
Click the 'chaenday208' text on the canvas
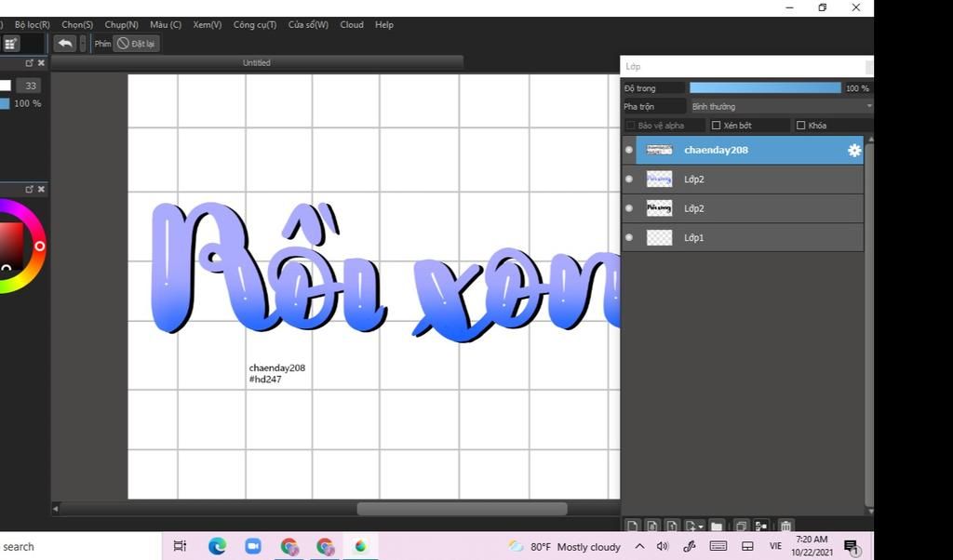click(x=277, y=367)
